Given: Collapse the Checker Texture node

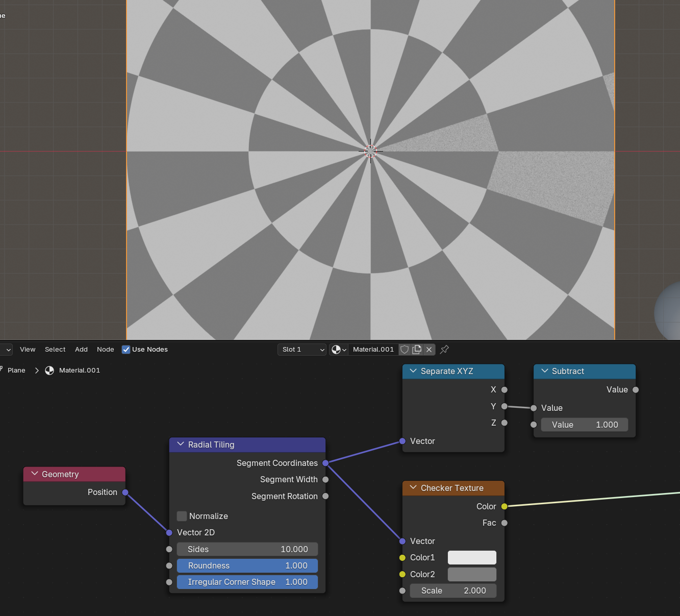Looking at the screenshot, I should [413, 488].
